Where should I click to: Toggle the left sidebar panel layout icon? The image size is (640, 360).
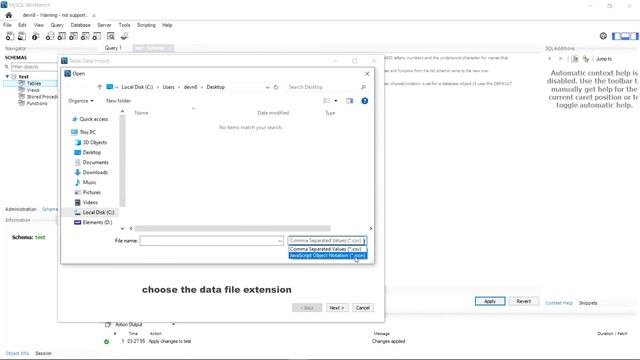click(x=616, y=36)
